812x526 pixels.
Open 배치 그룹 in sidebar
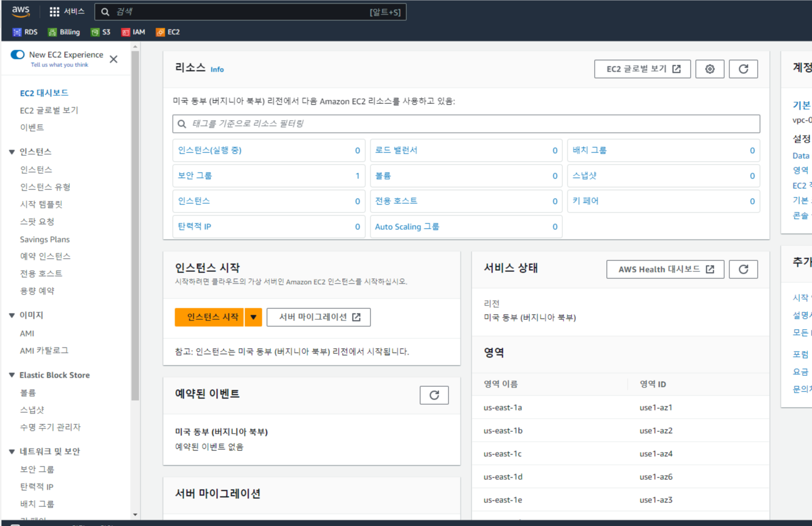[37, 504]
